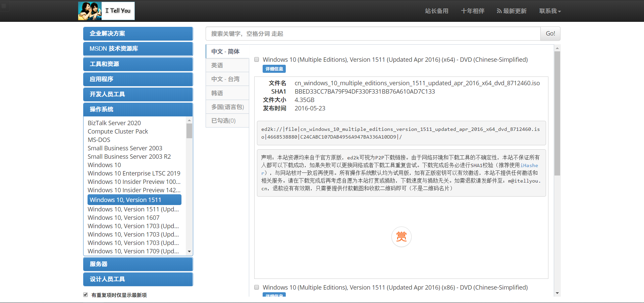This screenshot has height=303, width=644.
Task: Click the OS list scrollbar up arrow
Action: pos(190,120)
